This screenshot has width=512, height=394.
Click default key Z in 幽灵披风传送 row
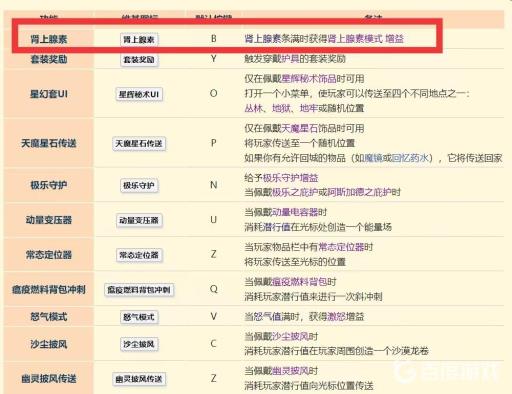click(x=214, y=378)
